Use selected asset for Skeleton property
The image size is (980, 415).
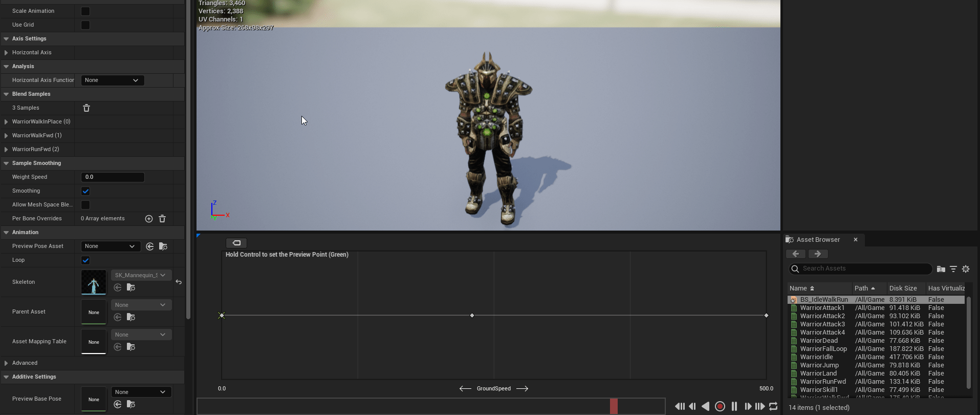pyautogui.click(x=118, y=288)
